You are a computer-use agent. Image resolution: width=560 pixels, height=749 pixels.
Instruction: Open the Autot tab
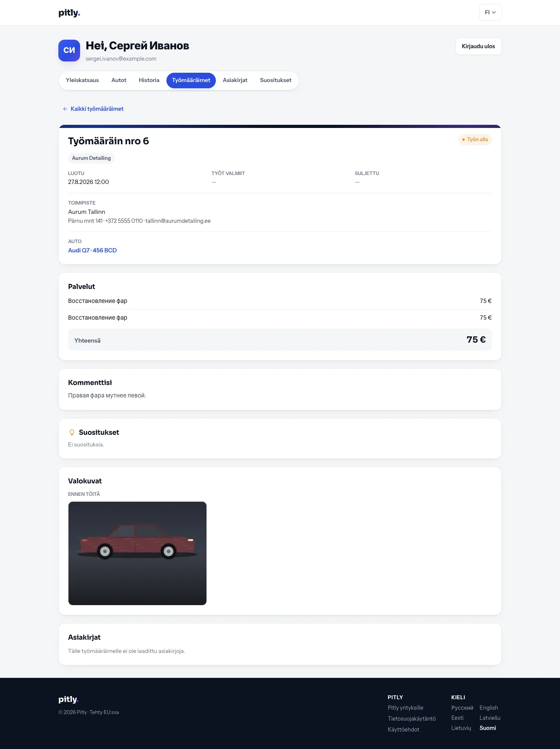[x=119, y=80]
